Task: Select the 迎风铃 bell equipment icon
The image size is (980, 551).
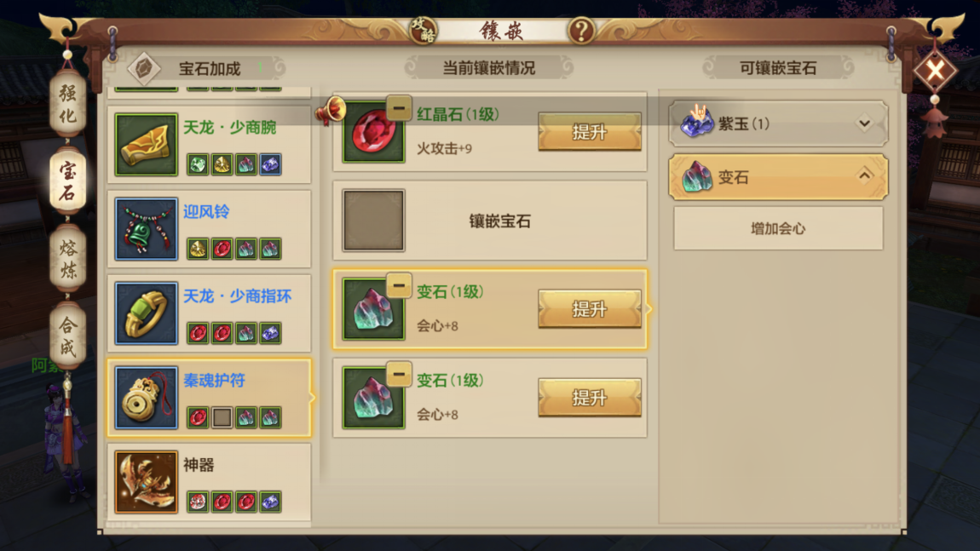Action: click(x=147, y=228)
